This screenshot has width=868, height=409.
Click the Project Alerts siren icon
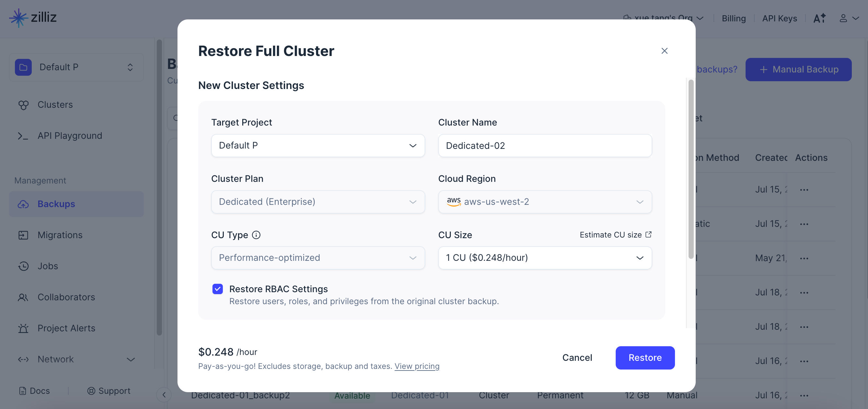coord(23,328)
